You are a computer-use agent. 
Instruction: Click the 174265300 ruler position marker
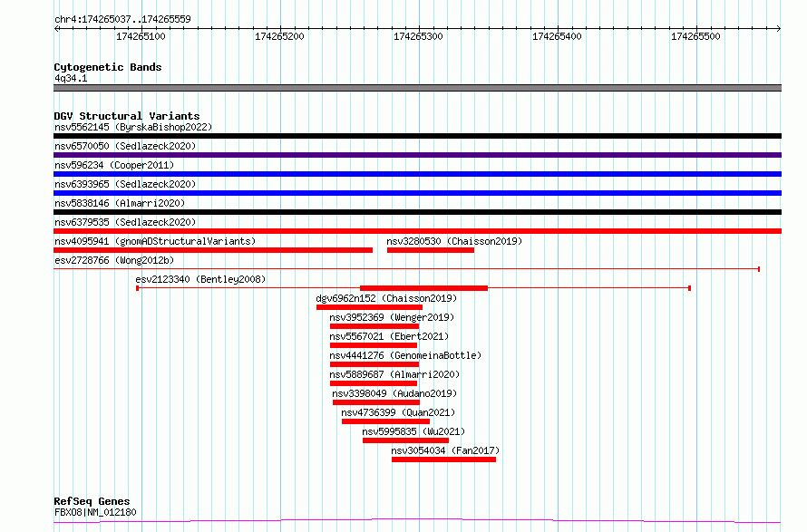(418, 36)
